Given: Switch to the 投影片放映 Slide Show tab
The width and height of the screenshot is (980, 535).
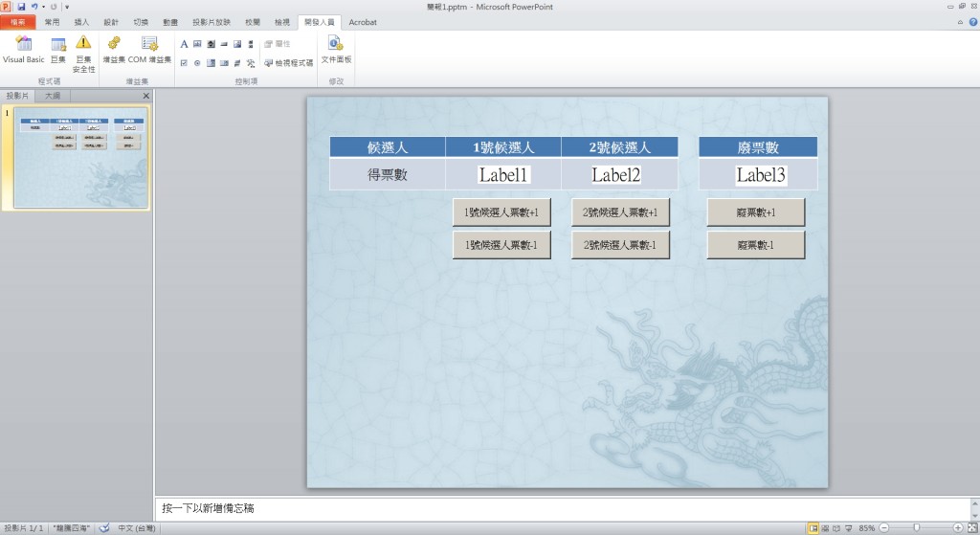Looking at the screenshot, I should pyautogui.click(x=212, y=22).
